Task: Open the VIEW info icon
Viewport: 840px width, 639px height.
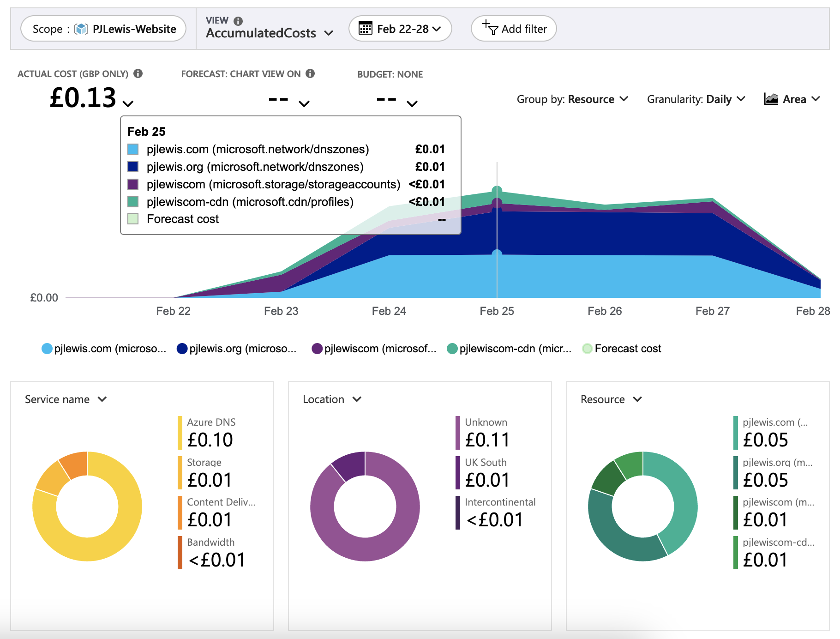Action: click(238, 21)
